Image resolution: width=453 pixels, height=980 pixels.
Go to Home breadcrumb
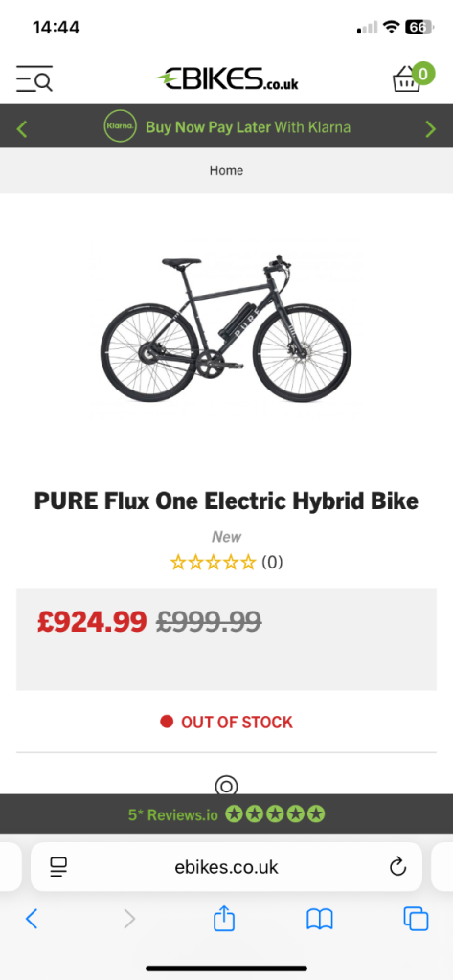click(x=226, y=170)
